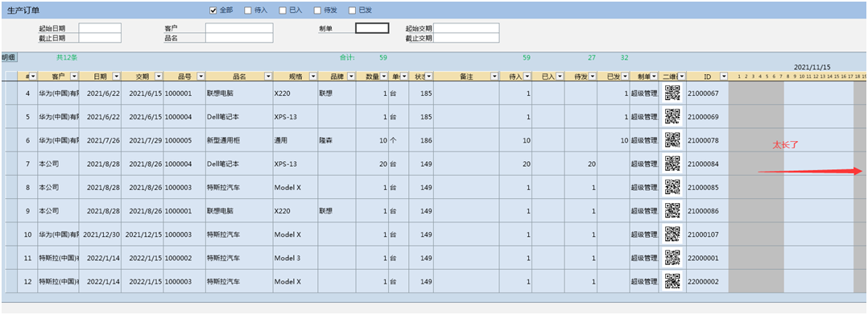Click QR code for order 21000107
Image resolution: width=868 pixels, height=315 pixels.
[672, 234]
